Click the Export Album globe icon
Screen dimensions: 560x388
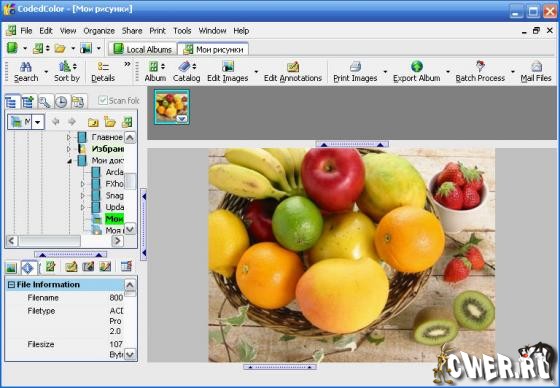click(x=417, y=66)
